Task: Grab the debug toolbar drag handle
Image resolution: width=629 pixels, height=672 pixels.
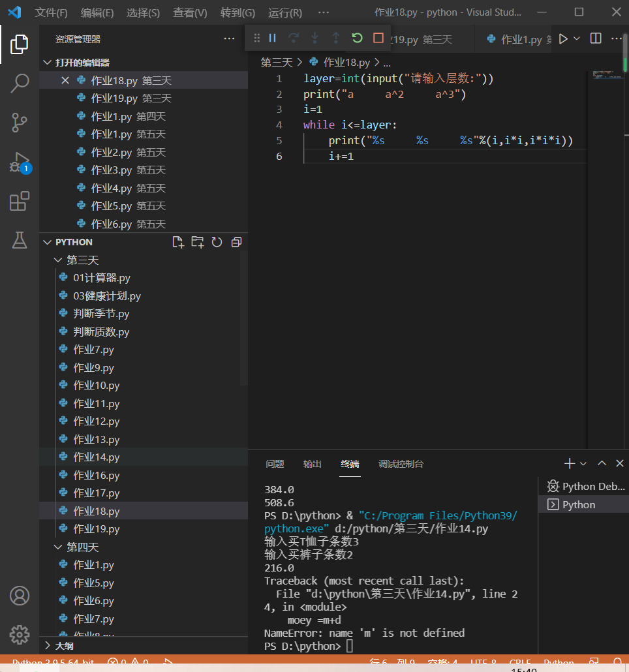Action: pos(256,38)
